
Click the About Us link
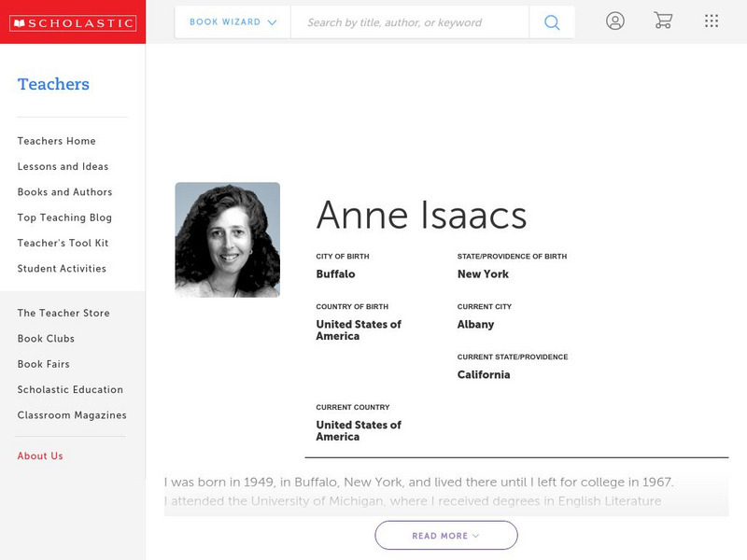(x=40, y=456)
